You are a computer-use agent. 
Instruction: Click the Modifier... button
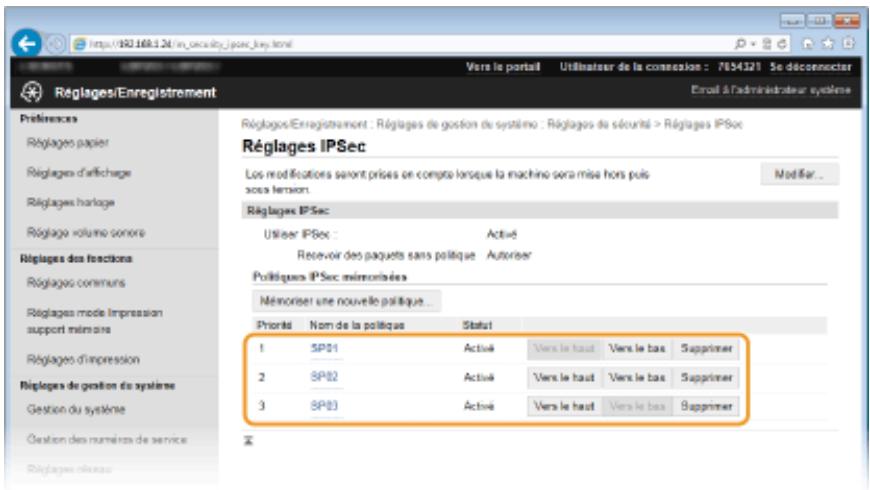tap(799, 174)
